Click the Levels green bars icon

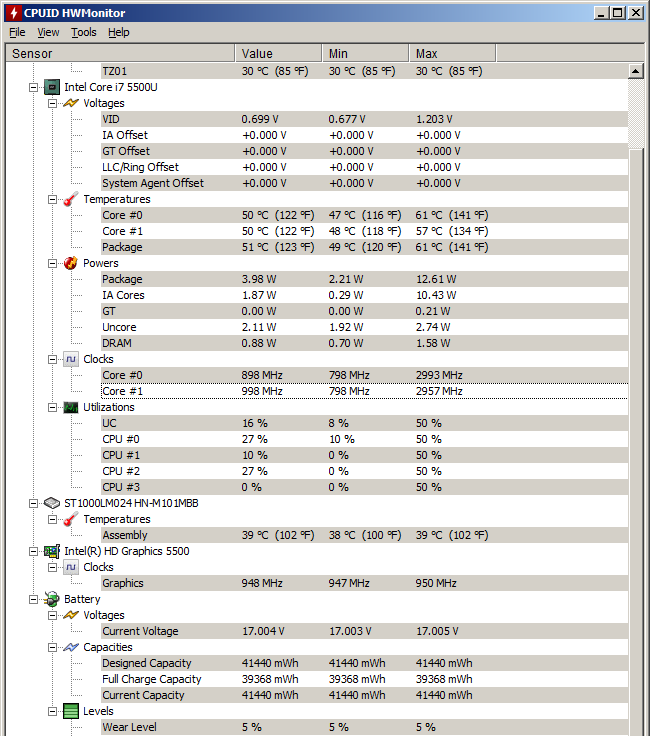click(71, 711)
